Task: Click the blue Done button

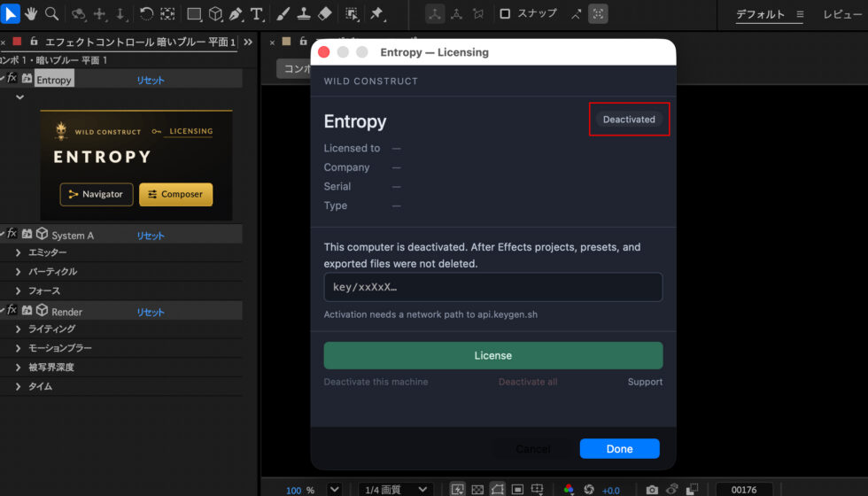Action: 619,449
